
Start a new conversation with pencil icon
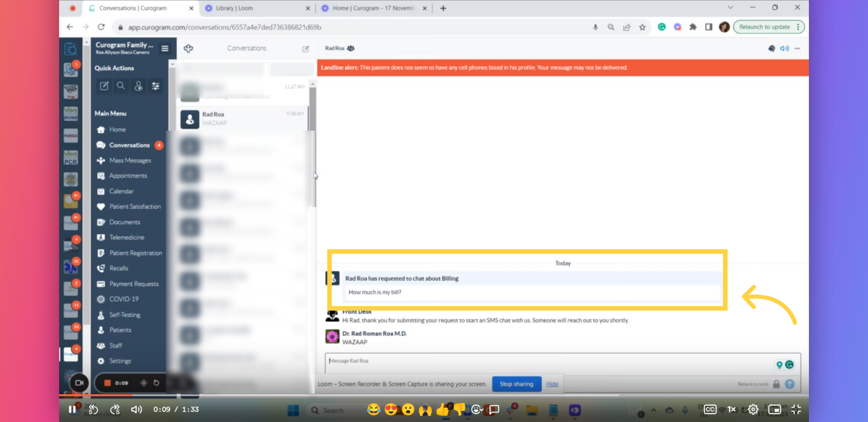[x=305, y=49]
